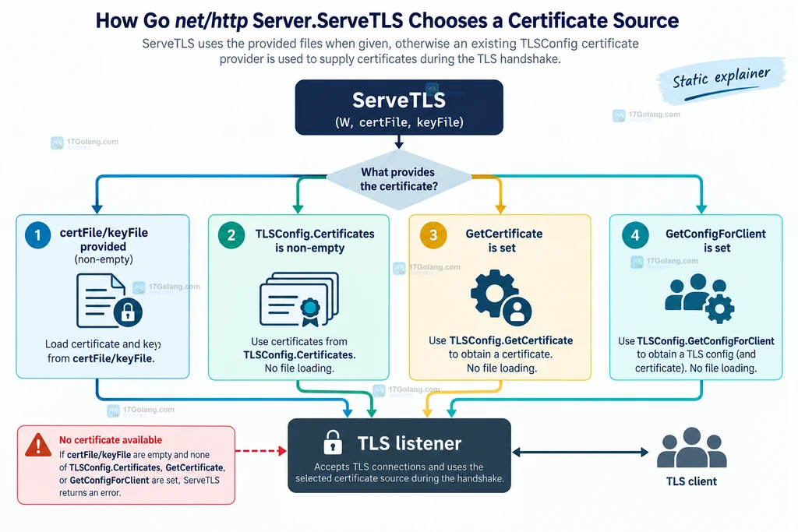Screen dimensions: 798x532
Task: Select the 'GetCertificate is set' heading
Action: (504, 241)
